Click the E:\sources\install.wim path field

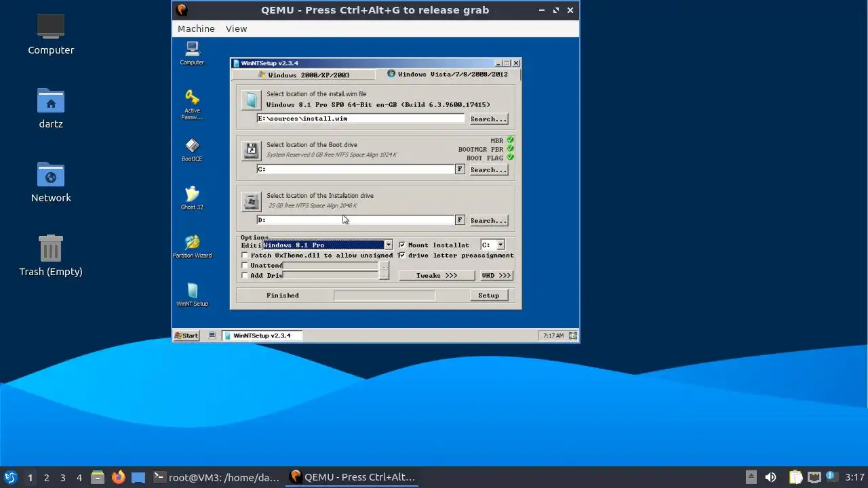point(361,119)
